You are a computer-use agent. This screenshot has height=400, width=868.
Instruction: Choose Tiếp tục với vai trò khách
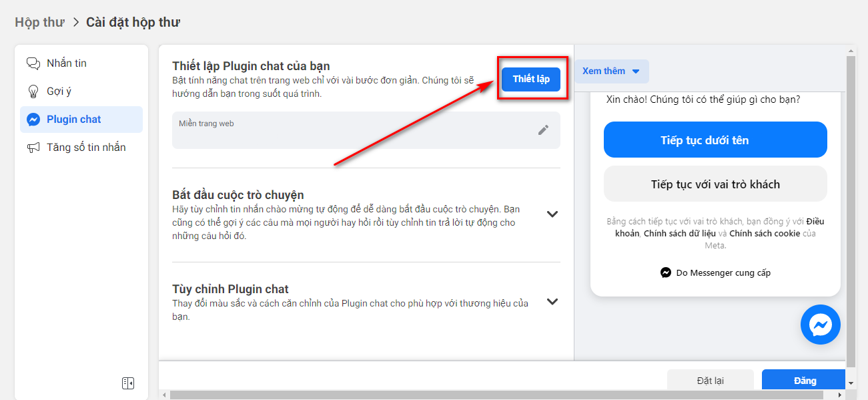click(x=715, y=184)
